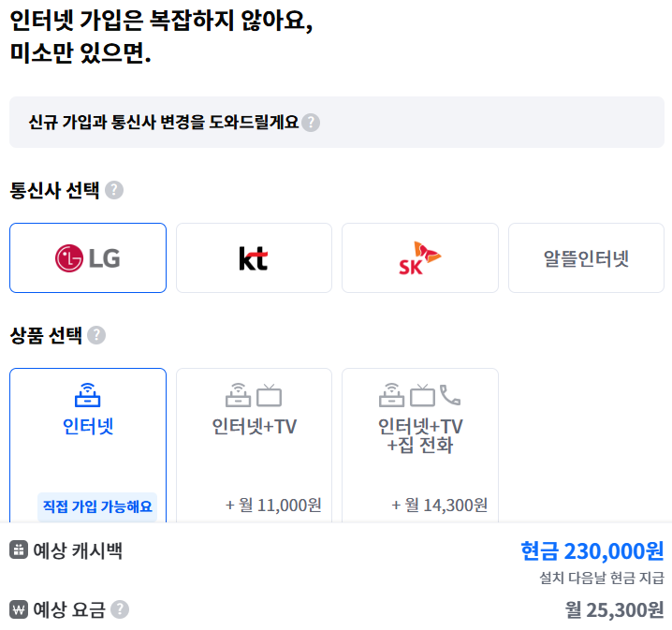Click the phone icon in triple bundle card
The image size is (672, 630).
[450, 395]
